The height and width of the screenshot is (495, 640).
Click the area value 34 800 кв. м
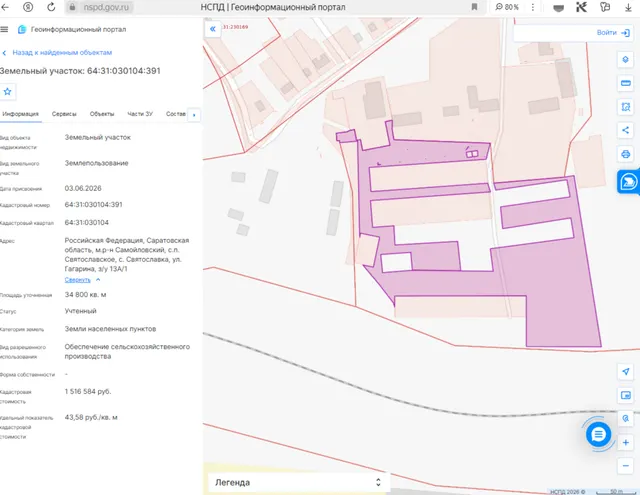pyautogui.click(x=85, y=295)
